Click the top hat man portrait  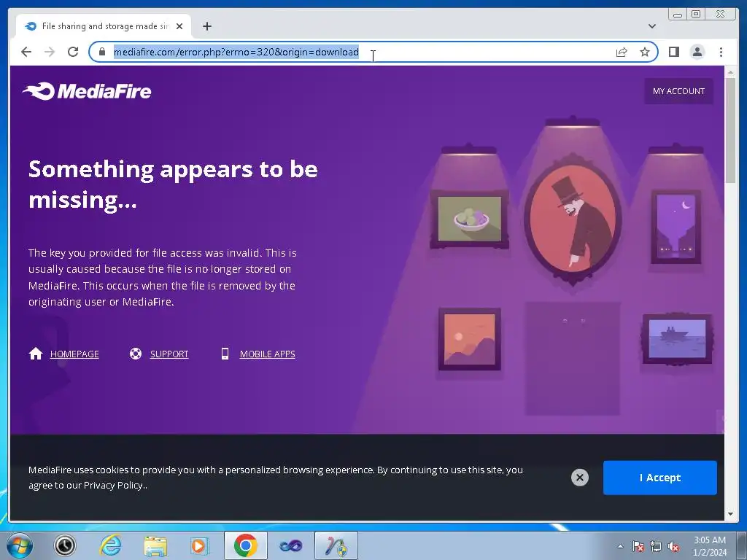tap(573, 220)
